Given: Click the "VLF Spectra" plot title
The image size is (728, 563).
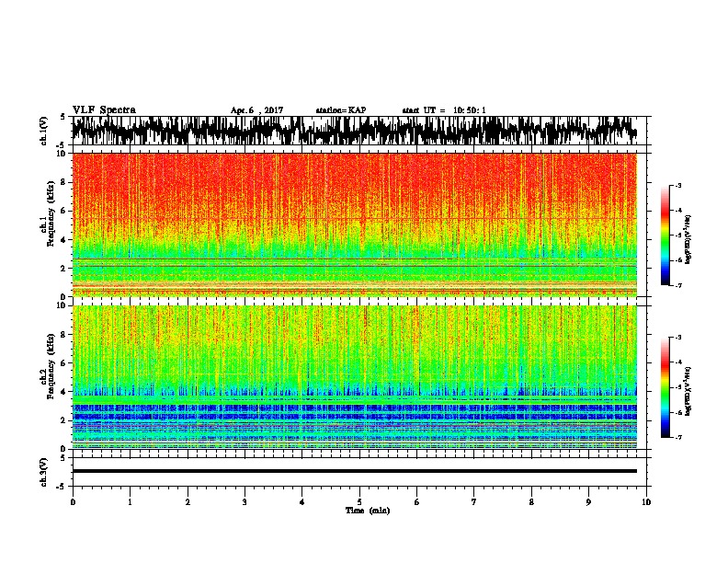Looking at the screenshot, I should [x=104, y=109].
